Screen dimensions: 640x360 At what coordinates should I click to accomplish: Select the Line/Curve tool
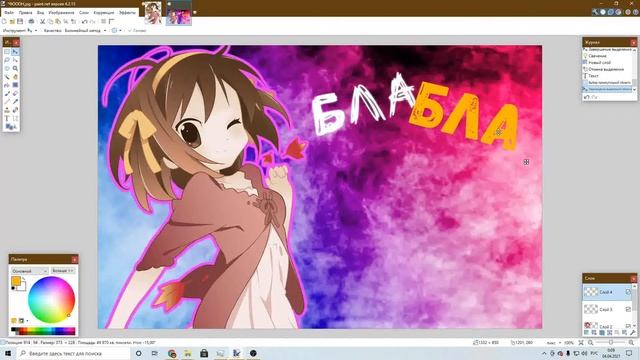[15, 118]
